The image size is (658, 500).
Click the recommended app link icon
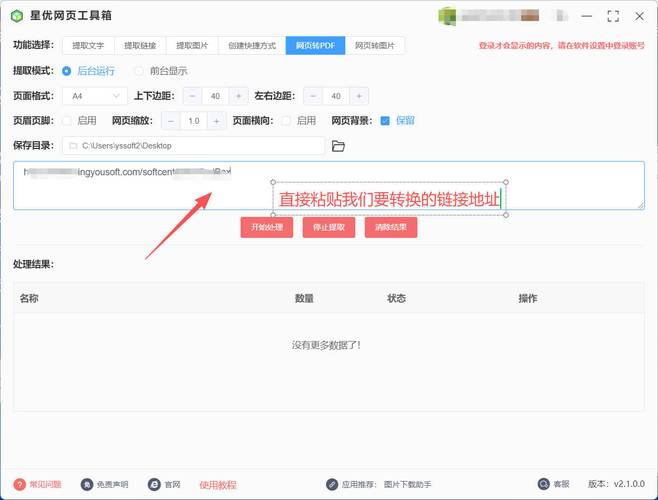tap(332, 484)
